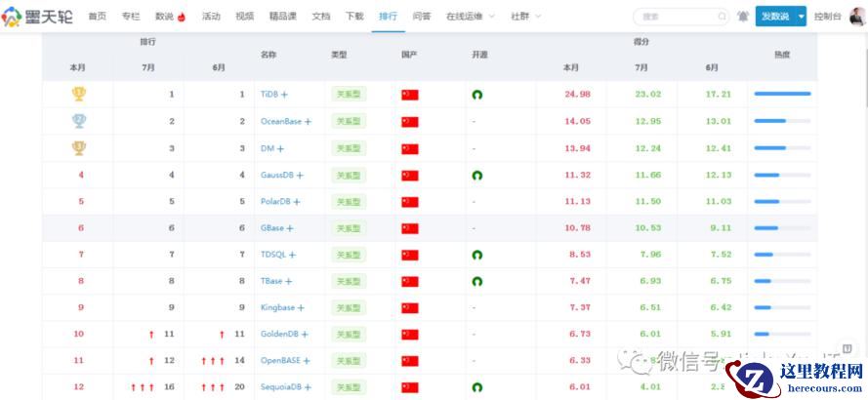This screenshot has height=400, width=868.
Task: Click the floating feedback icon at right edge
Action: click(x=847, y=348)
